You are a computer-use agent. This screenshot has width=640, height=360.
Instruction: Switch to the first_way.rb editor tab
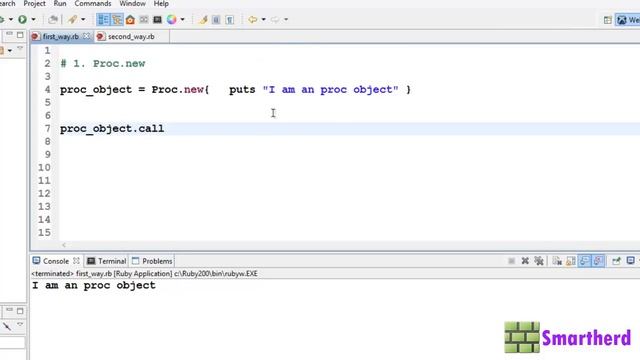(60, 36)
